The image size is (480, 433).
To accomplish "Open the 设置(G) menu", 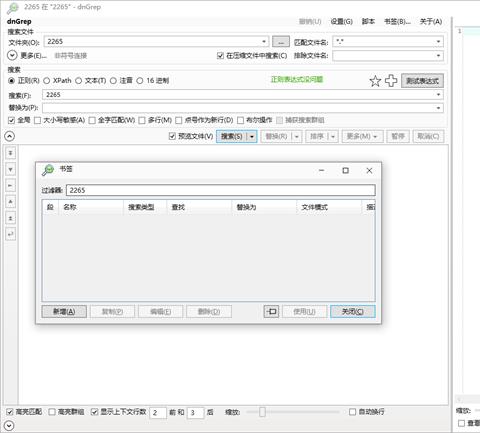I will 341,22.
